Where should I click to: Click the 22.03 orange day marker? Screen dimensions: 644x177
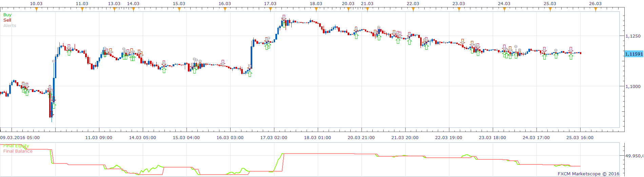click(x=413, y=9)
